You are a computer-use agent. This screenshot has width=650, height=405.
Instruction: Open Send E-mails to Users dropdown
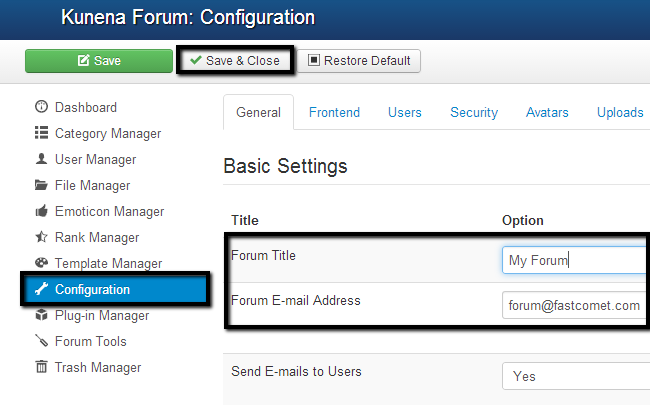[575, 376]
